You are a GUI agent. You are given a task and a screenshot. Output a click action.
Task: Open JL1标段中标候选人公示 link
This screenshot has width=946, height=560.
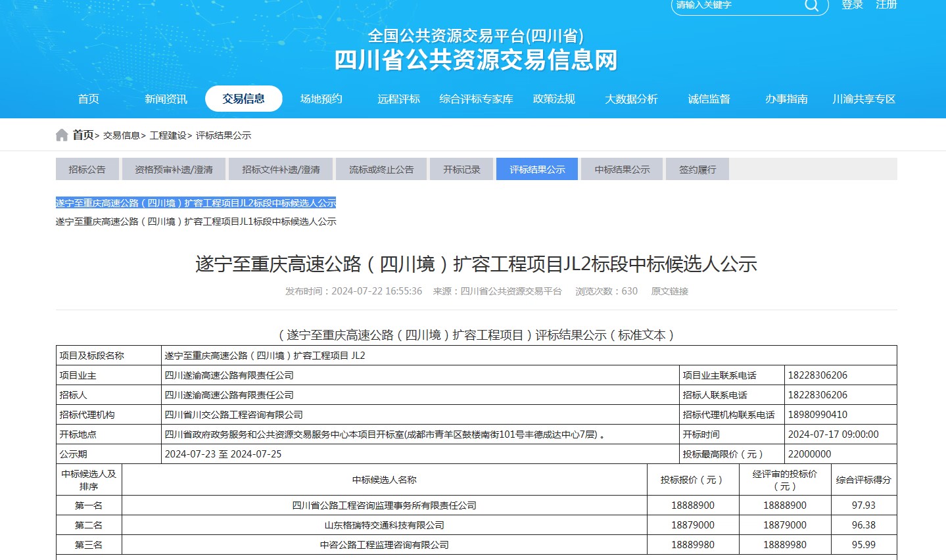coord(196,222)
